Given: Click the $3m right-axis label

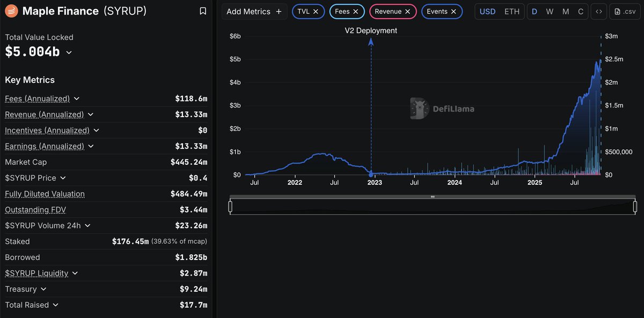Looking at the screenshot, I should tap(612, 36).
